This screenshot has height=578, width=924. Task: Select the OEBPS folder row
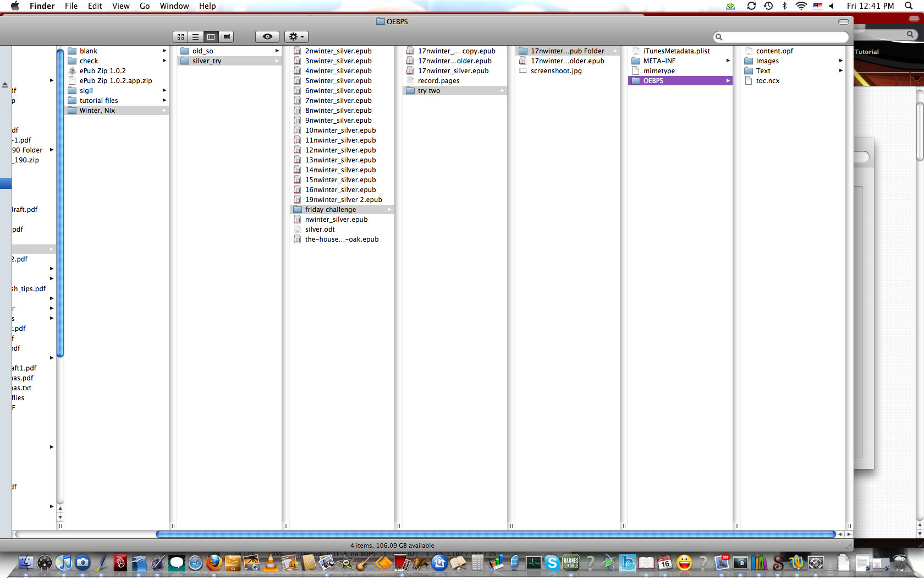tap(680, 80)
